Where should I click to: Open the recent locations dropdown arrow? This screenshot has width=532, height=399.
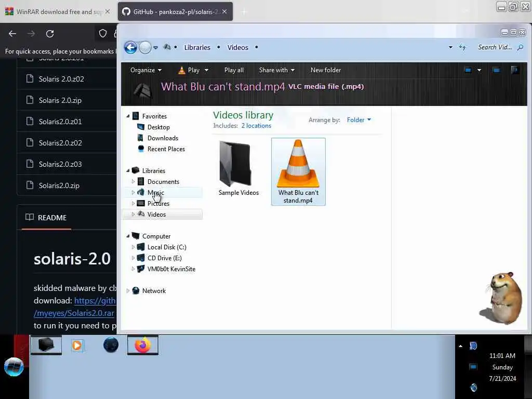coord(155,48)
